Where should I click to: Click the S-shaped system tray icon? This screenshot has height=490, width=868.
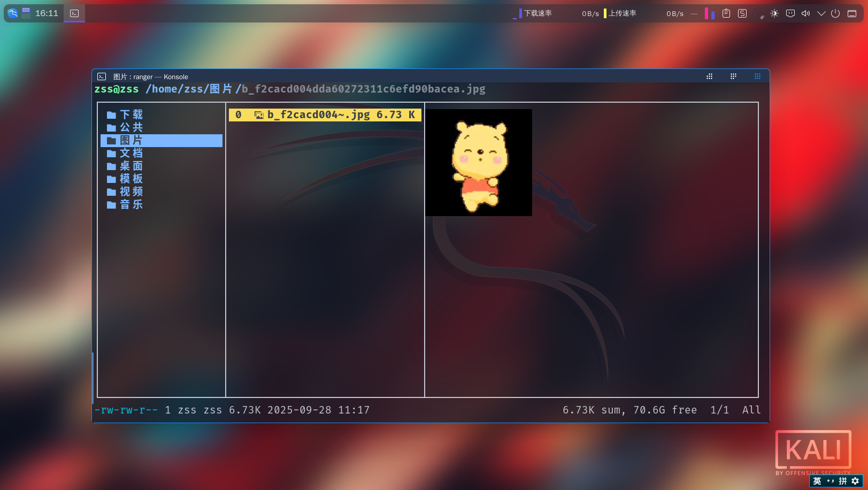pos(742,13)
